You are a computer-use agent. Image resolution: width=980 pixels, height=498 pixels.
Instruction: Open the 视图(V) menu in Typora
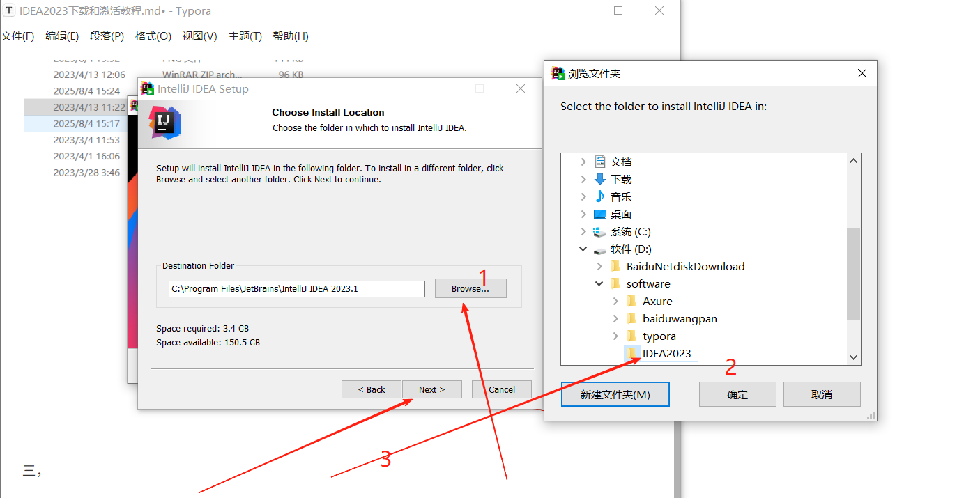coord(199,36)
